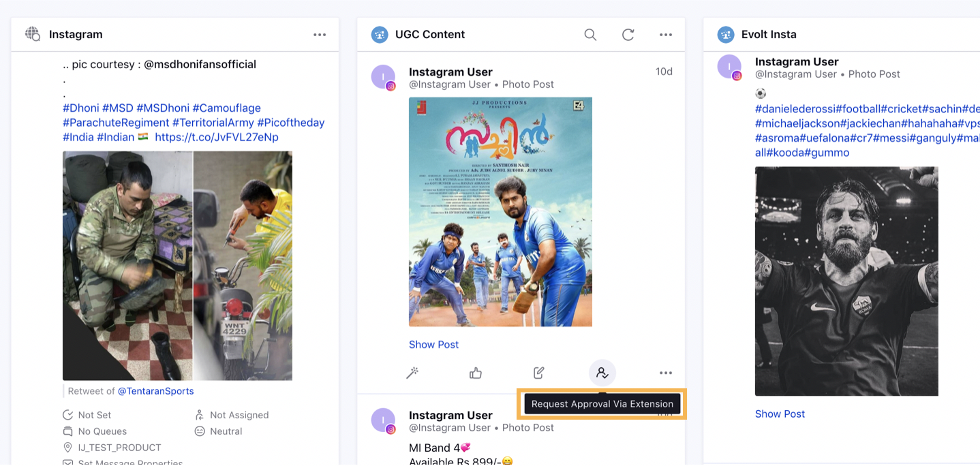Click the Evolt Insta post user avatar
The image size is (980, 466).
point(729,67)
